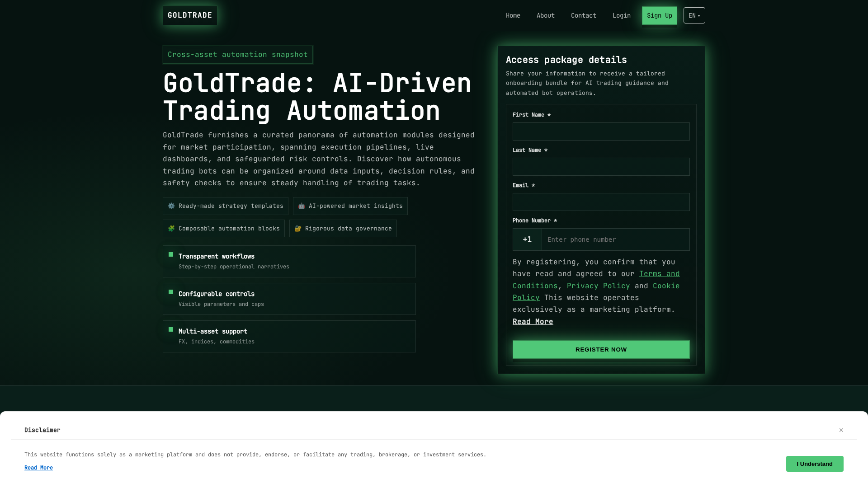This screenshot has width=868, height=488.
Task: Expand the EN language dropdown
Action: [694, 15]
